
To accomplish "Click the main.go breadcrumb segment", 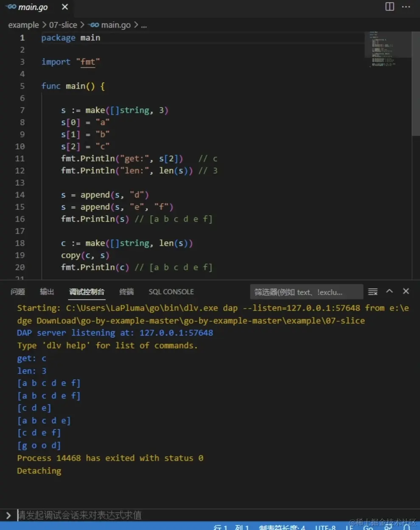I will point(110,25).
